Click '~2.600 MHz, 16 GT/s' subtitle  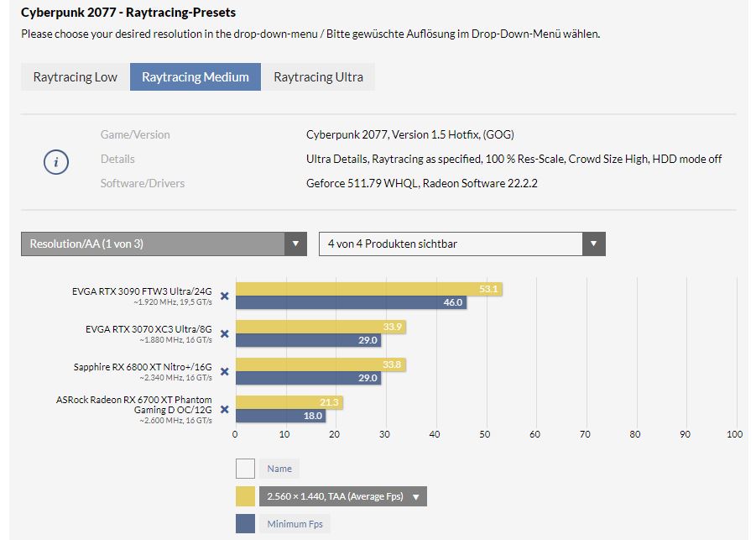[175, 420]
